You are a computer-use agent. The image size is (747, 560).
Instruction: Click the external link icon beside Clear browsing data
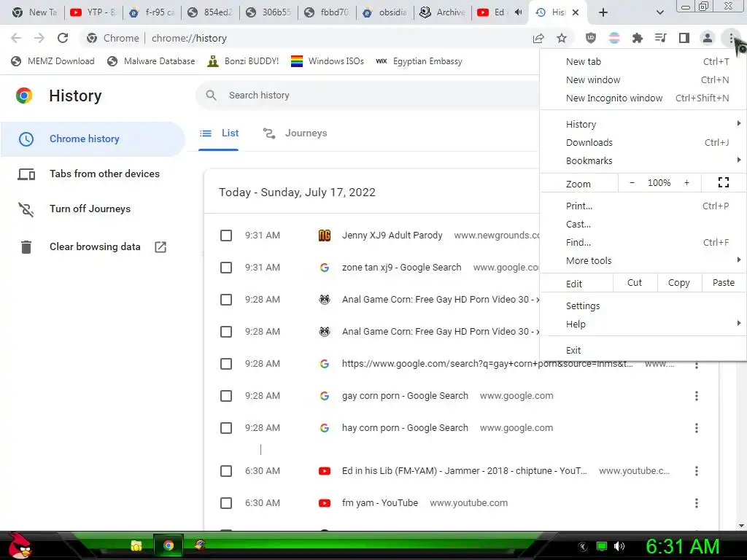pyautogui.click(x=160, y=246)
